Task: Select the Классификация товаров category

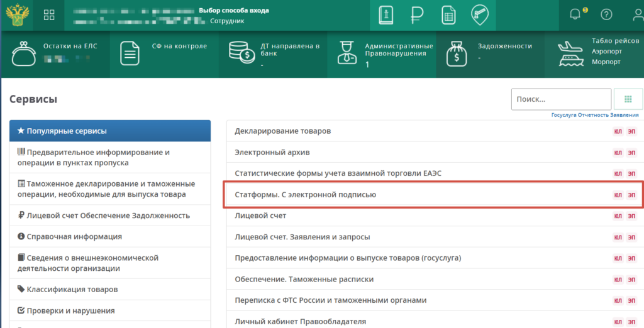Action: coord(110,290)
